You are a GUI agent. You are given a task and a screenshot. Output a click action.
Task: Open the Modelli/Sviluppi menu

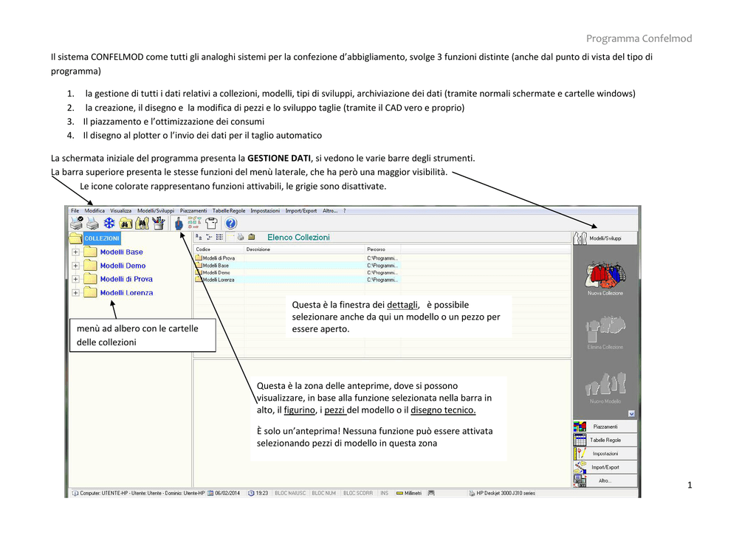[156, 211]
